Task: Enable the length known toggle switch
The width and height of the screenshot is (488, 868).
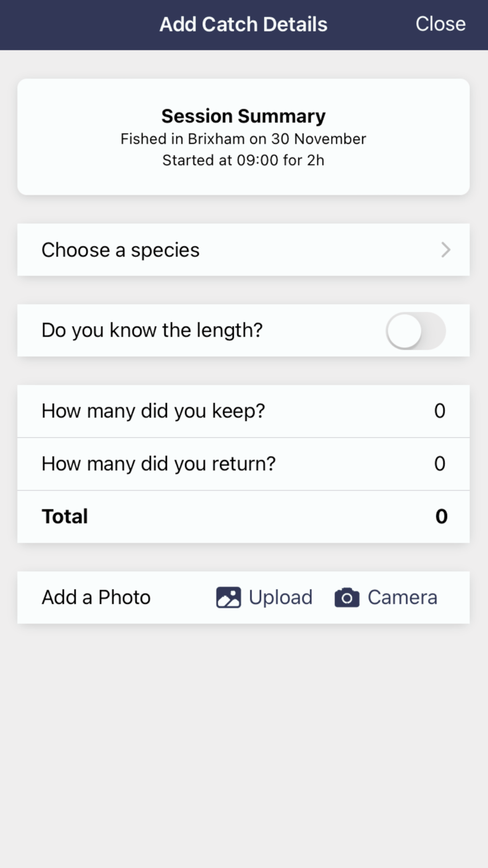Action: 415,331
